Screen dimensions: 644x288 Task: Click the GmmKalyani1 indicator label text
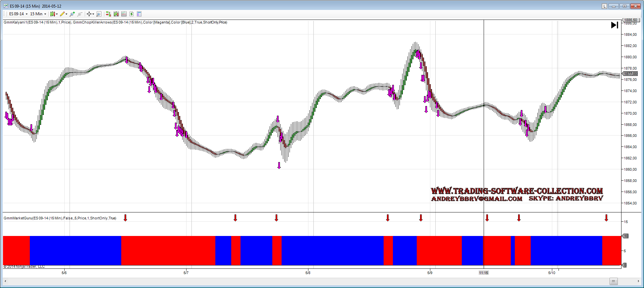pos(37,22)
